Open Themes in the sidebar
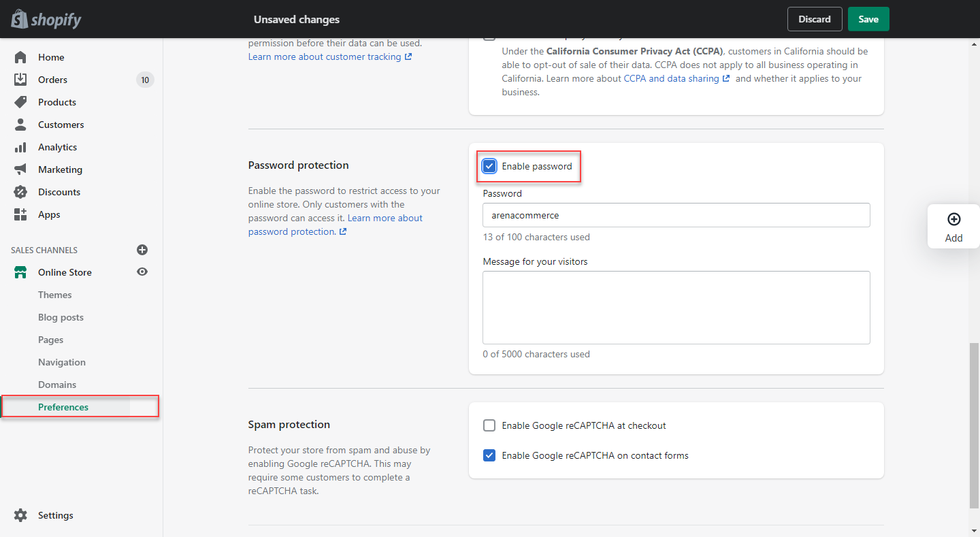 point(54,295)
